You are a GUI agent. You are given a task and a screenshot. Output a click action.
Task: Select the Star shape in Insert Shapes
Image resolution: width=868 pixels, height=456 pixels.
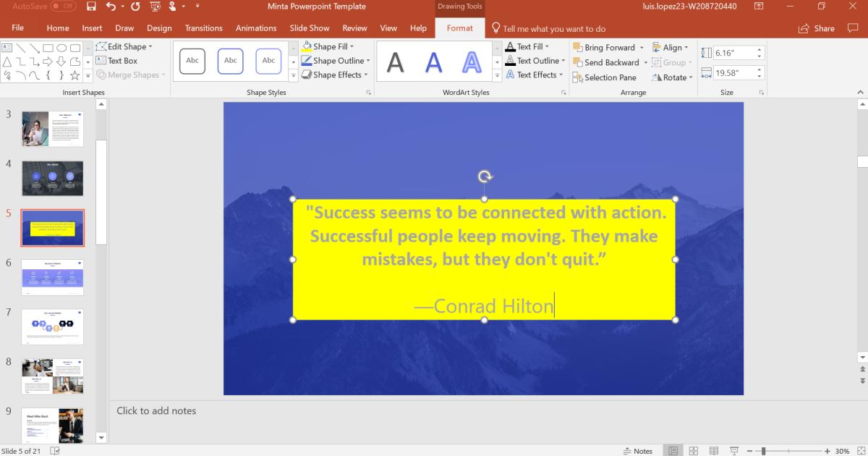pyautogui.click(x=75, y=74)
